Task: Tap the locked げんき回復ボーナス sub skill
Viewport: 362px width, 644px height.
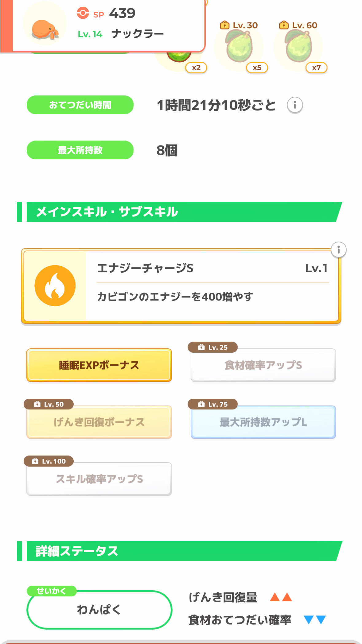Action: pos(99,422)
